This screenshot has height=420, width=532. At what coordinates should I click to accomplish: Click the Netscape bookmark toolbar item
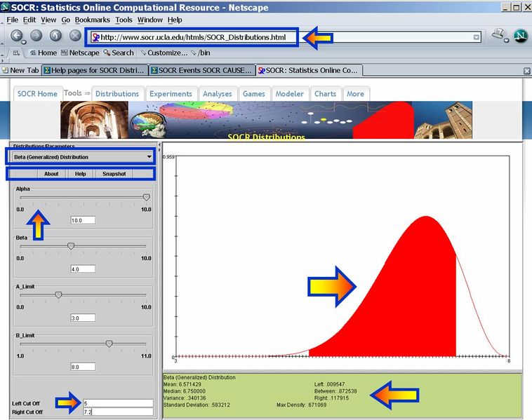coord(80,53)
